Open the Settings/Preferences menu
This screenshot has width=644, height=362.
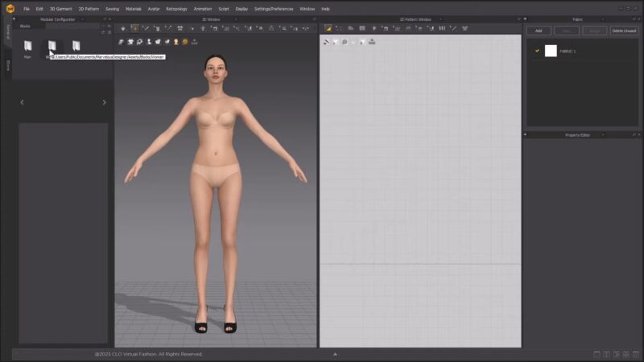(x=274, y=9)
